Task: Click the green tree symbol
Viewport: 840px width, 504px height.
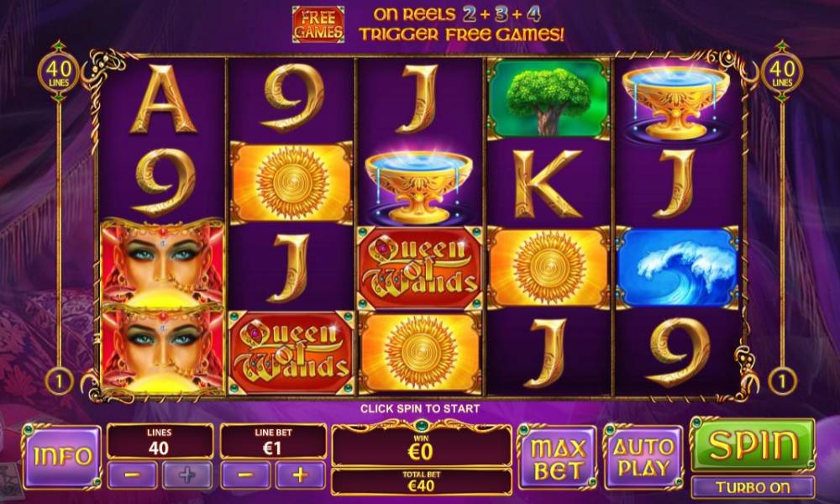Action: [549, 99]
